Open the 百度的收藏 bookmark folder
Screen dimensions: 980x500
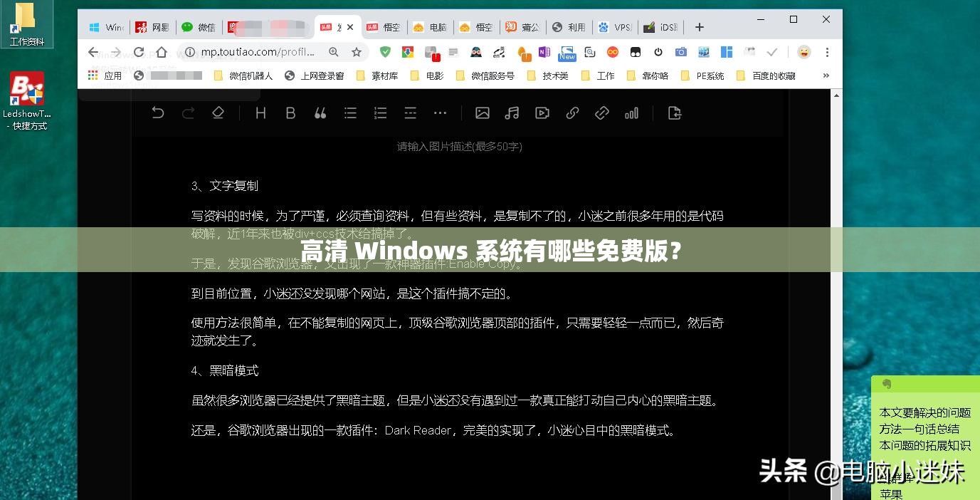766,75
